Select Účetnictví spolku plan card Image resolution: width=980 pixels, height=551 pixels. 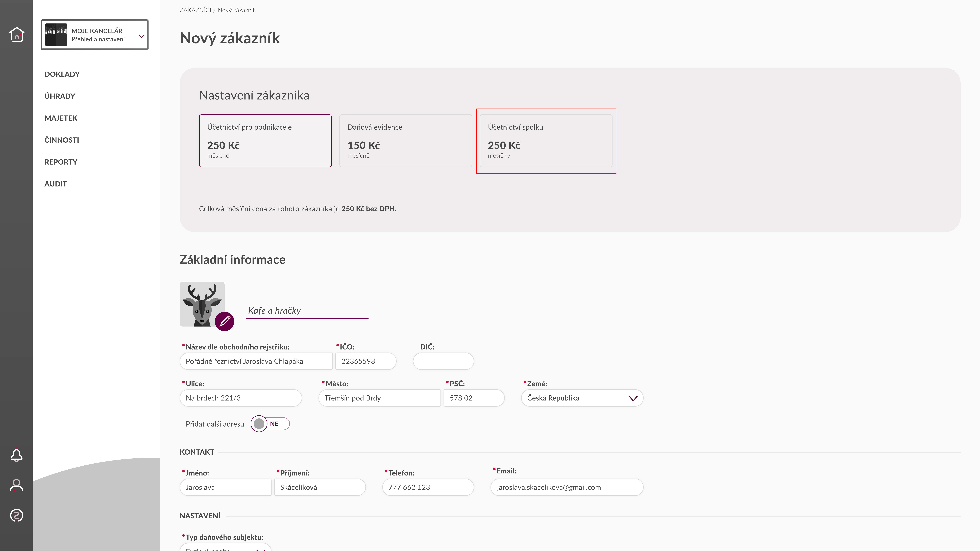click(546, 141)
